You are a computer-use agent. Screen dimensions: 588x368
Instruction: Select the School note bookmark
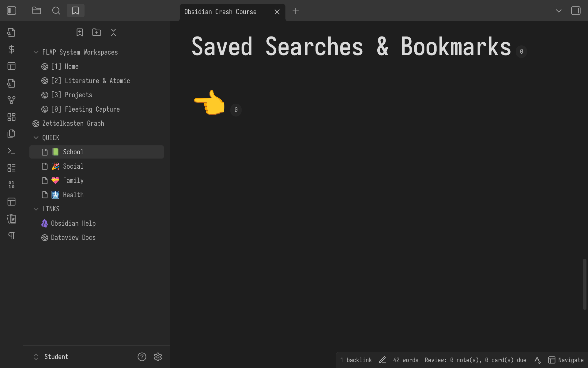(x=97, y=152)
